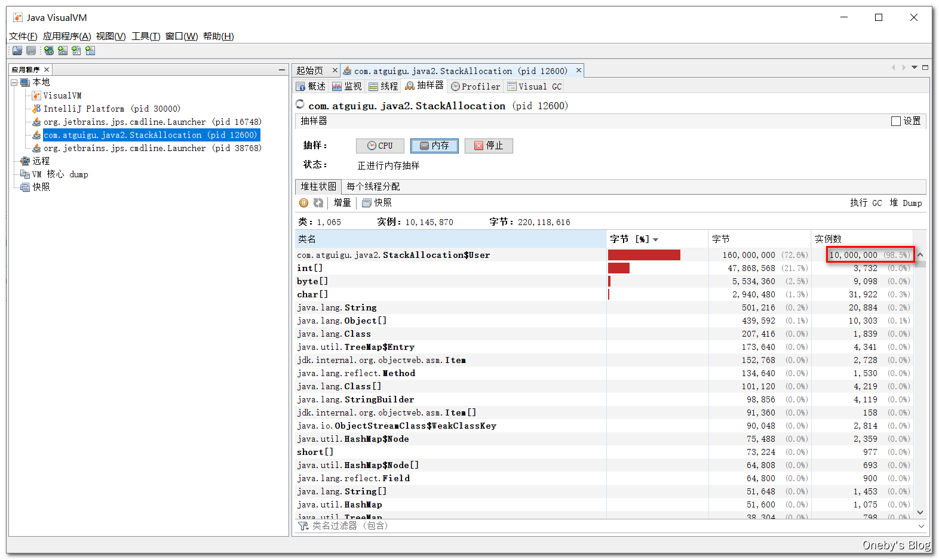
Task: Pause live results with orange icon
Action: point(304,203)
